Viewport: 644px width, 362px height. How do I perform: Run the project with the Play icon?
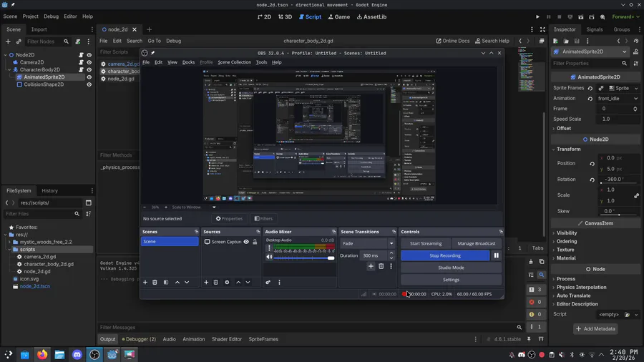coord(537,17)
